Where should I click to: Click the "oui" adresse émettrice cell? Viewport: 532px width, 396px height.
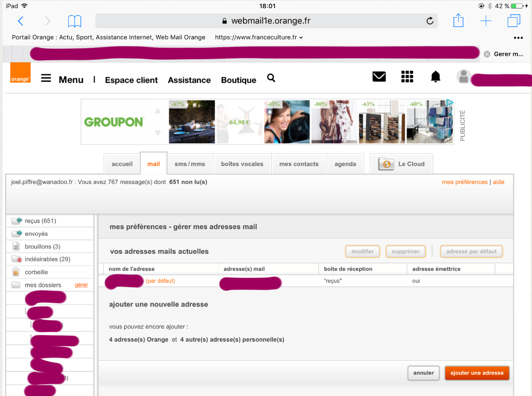pyautogui.click(x=416, y=281)
